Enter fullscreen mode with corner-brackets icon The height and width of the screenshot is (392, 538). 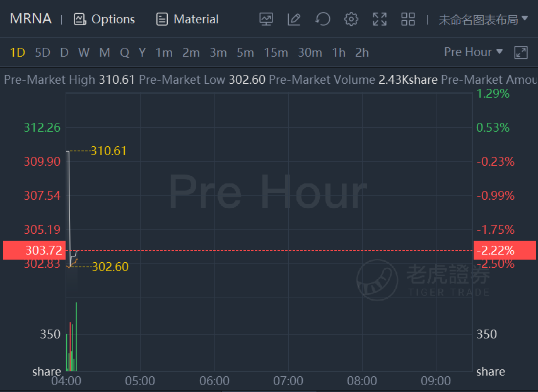[x=380, y=19]
